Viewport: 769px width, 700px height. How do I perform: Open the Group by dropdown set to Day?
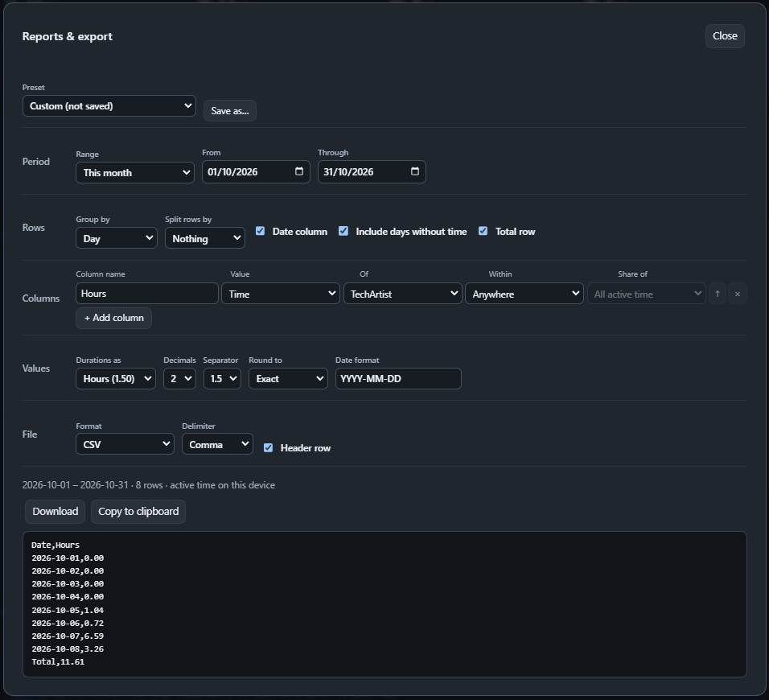coord(117,238)
